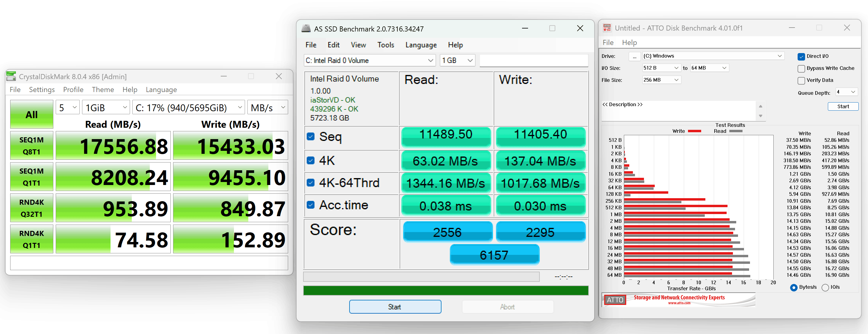Minimize the AS SSD Benchmark window
This screenshot has width=868, height=334.
tap(525, 28)
